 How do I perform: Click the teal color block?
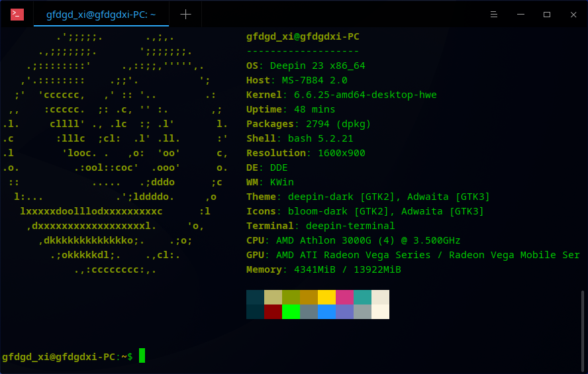(363, 297)
